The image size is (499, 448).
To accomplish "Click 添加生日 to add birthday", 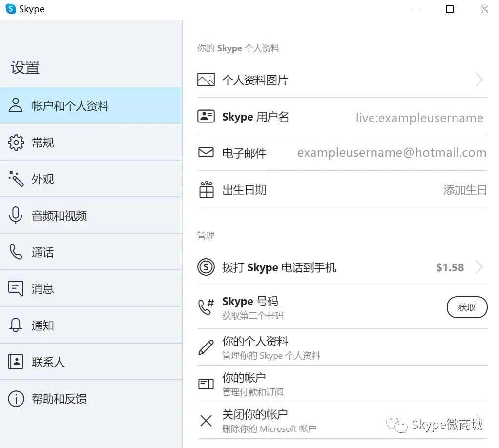I will (465, 190).
